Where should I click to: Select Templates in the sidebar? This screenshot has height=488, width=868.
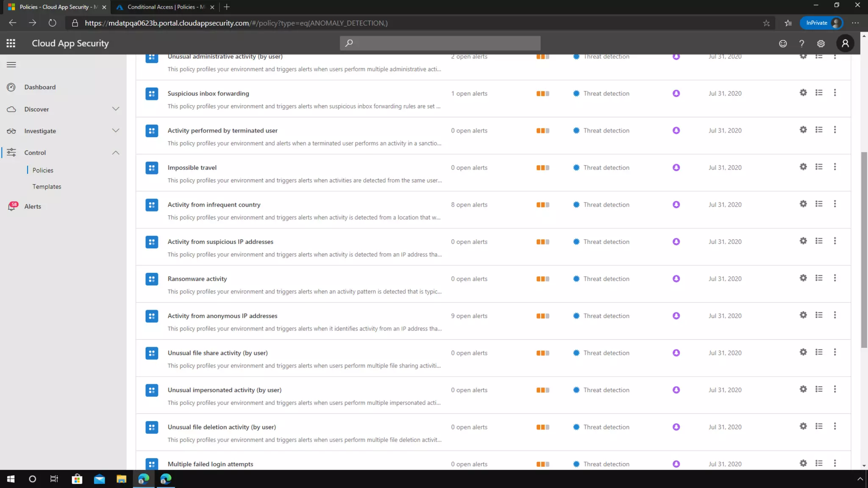[47, 186]
